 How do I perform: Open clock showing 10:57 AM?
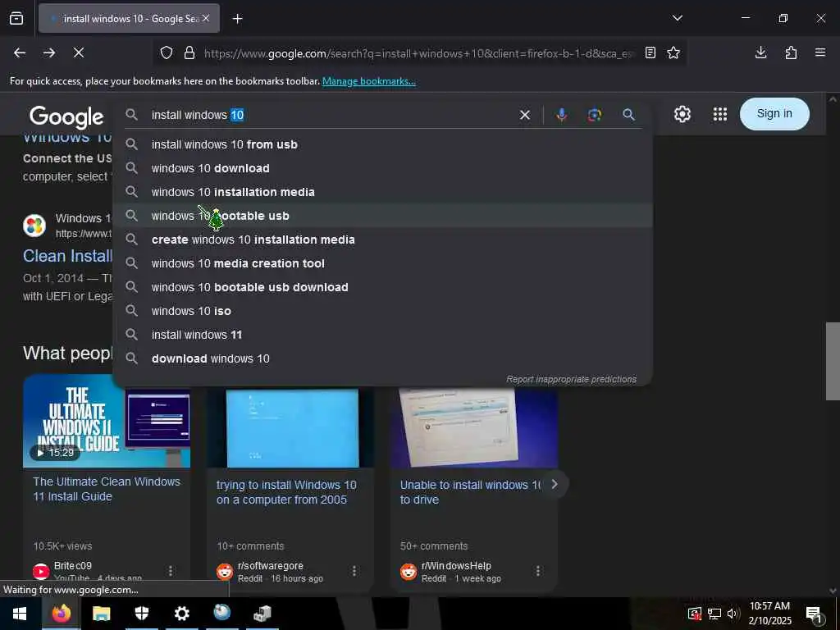[769, 614]
